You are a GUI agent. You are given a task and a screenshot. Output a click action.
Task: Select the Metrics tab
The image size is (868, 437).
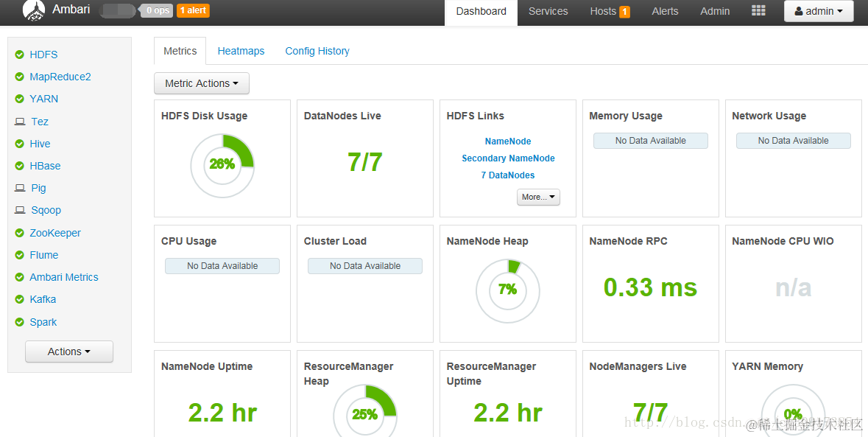click(180, 51)
